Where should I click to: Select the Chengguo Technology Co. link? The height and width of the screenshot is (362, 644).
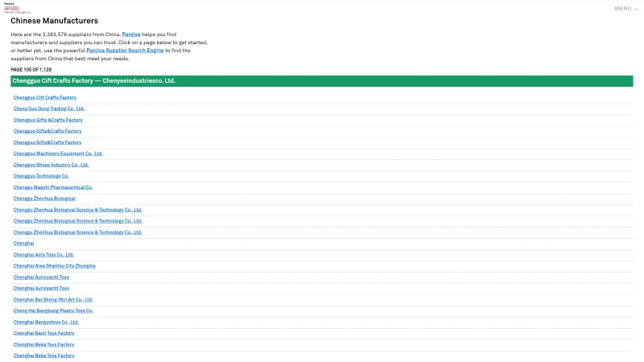41,176
